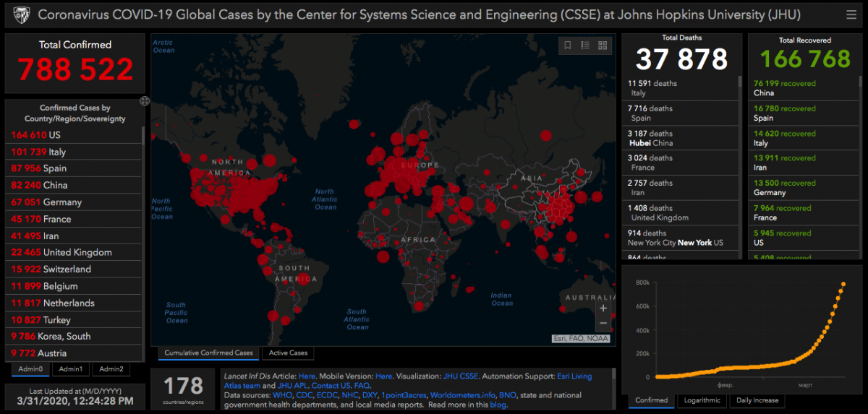Click the Johns Hopkins shield logo
Screen dimensions: 868x414
22,14
